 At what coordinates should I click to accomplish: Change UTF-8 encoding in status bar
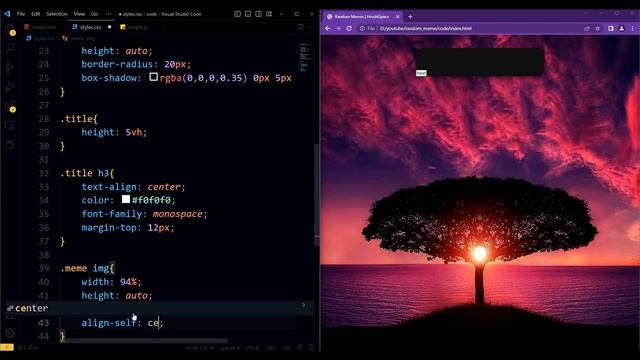[x=252, y=348]
